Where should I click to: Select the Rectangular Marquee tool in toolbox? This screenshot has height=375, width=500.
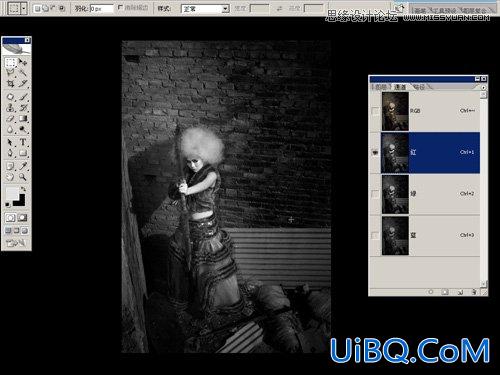[10, 62]
